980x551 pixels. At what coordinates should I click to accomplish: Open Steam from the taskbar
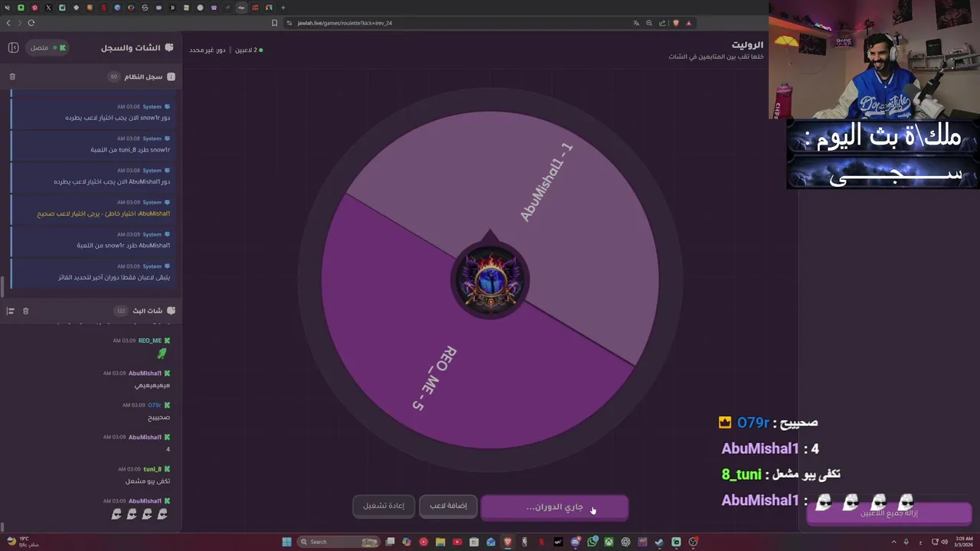[659, 542]
